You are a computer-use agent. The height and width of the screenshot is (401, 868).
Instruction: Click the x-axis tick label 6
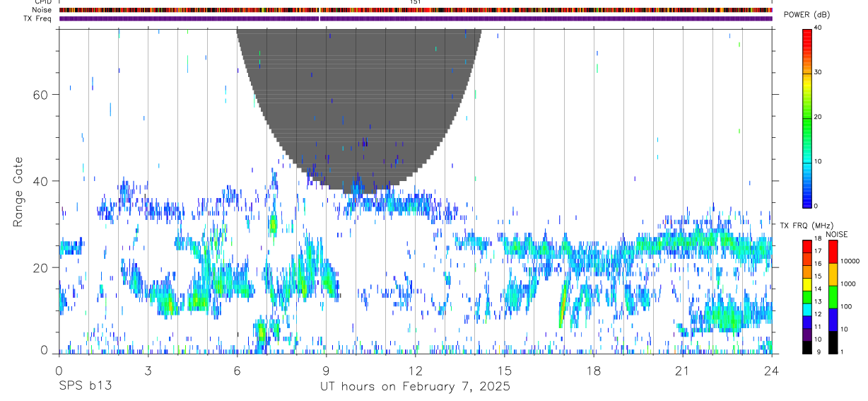click(237, 371)
